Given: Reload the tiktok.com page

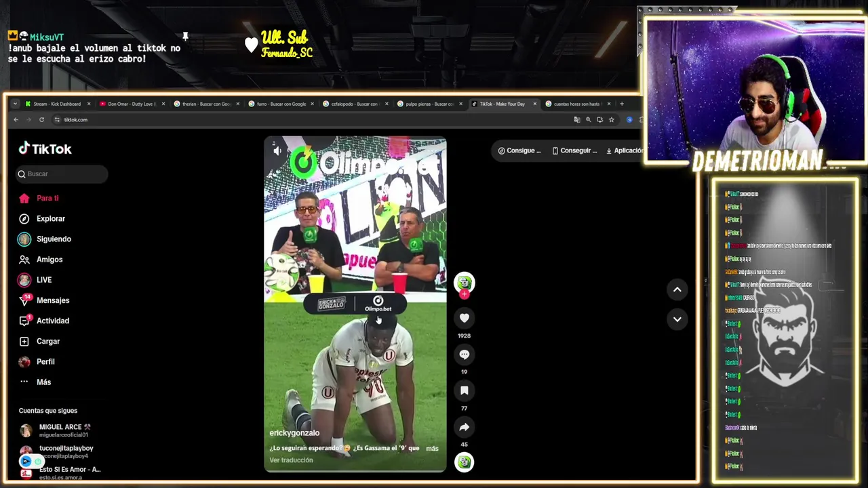Looking at the screenshot, I should [41, 119].
